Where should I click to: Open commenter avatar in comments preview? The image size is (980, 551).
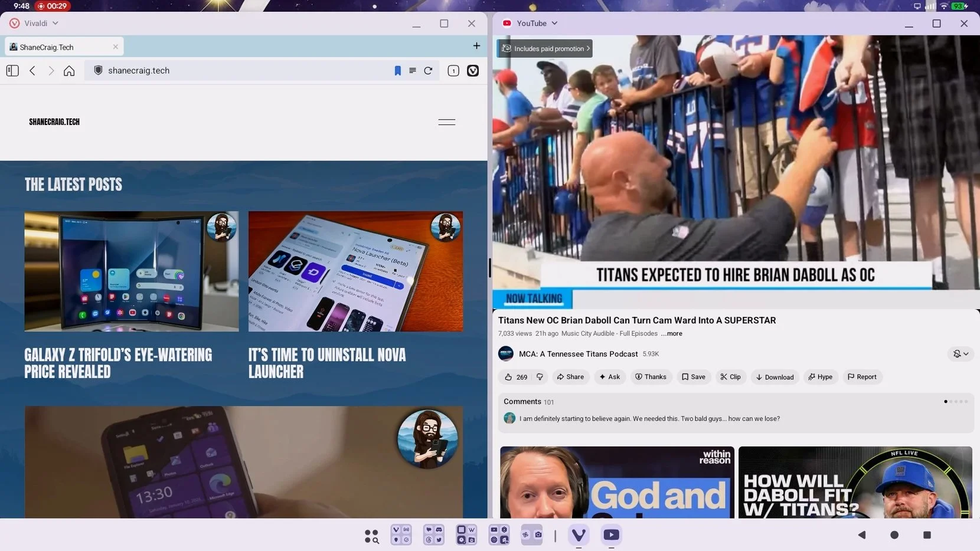click(x=509, y=418)
